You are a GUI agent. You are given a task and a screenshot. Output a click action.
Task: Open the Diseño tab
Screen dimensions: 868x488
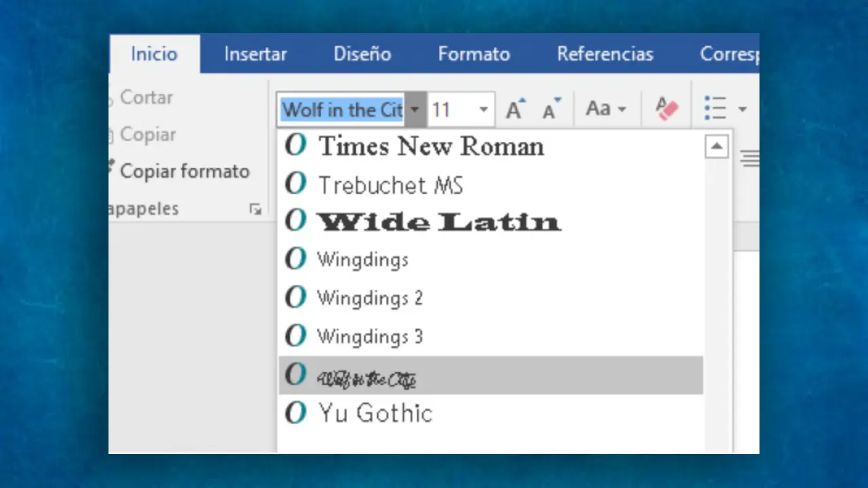(362, 54)
